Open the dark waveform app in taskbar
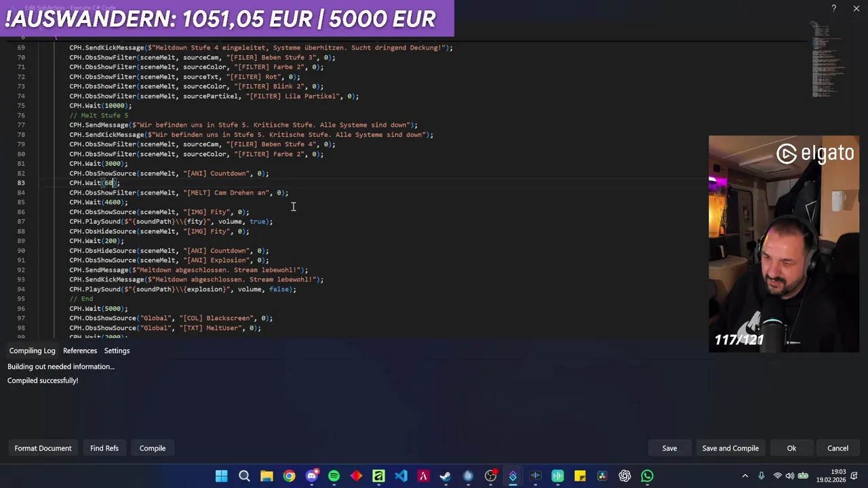The width and height of the screenshot is (868, 488). point(535,476)
